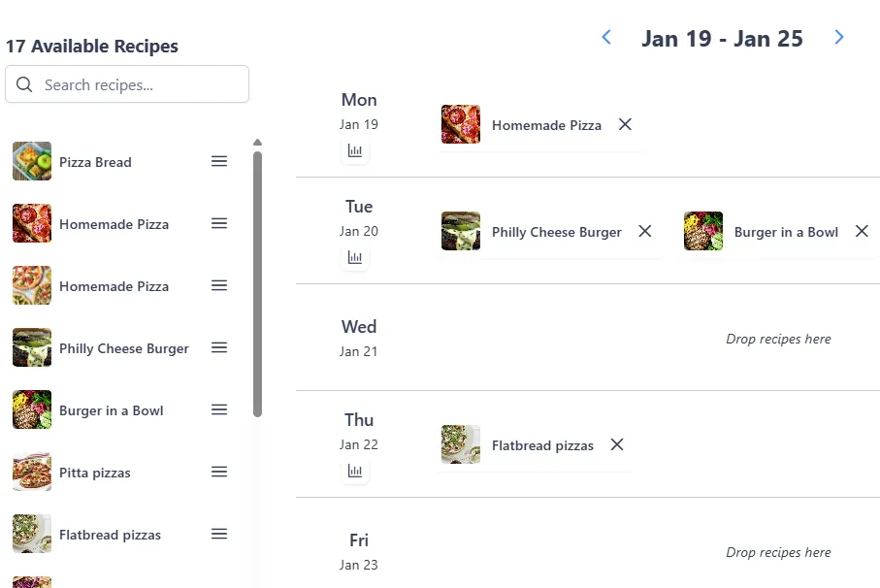This screenshot has width=880, height=588.
Task: Click the drag handle next to Philly Cheese Burger
Action: (219, 347)
